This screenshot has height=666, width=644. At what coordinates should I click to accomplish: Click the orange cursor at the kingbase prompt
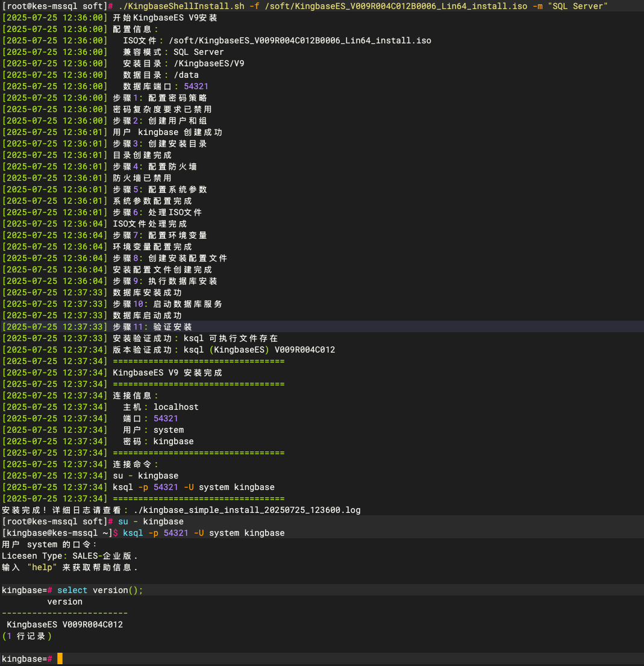point(60,659)
